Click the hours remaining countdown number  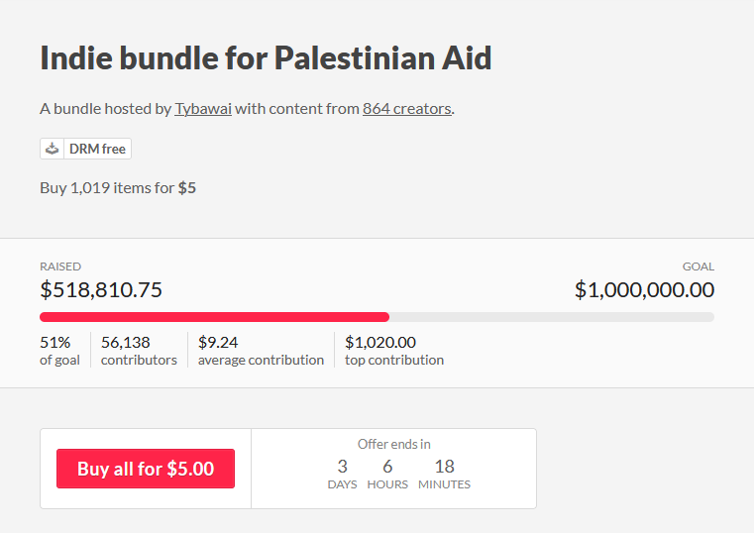tap(386, 467)
